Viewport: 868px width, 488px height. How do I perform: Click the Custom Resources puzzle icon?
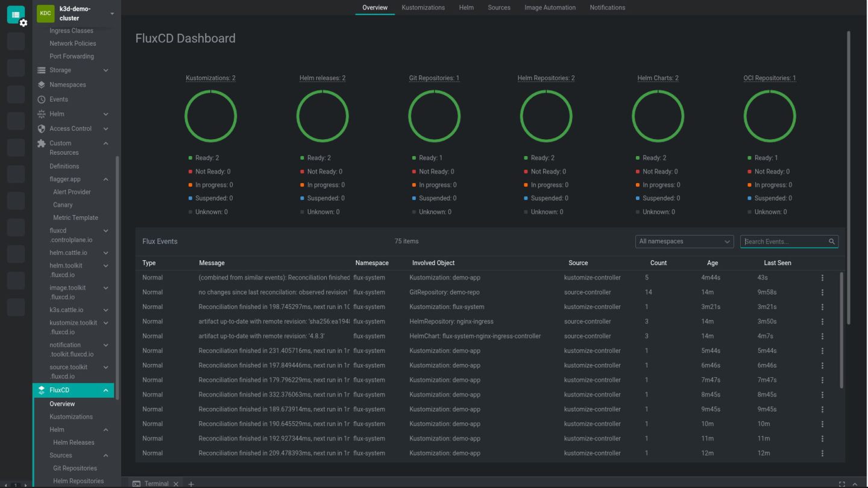tap(41, 143)
